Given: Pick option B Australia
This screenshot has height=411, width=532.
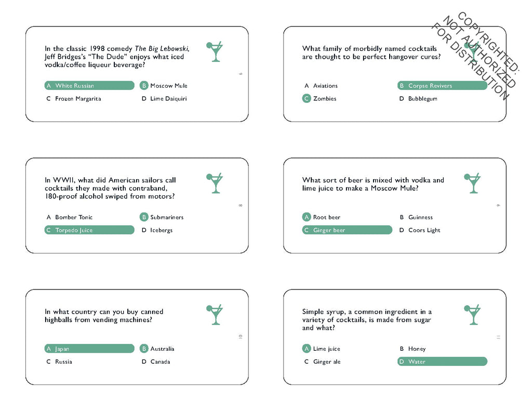Looking at the screenshot, I should [x=157, y=349].
